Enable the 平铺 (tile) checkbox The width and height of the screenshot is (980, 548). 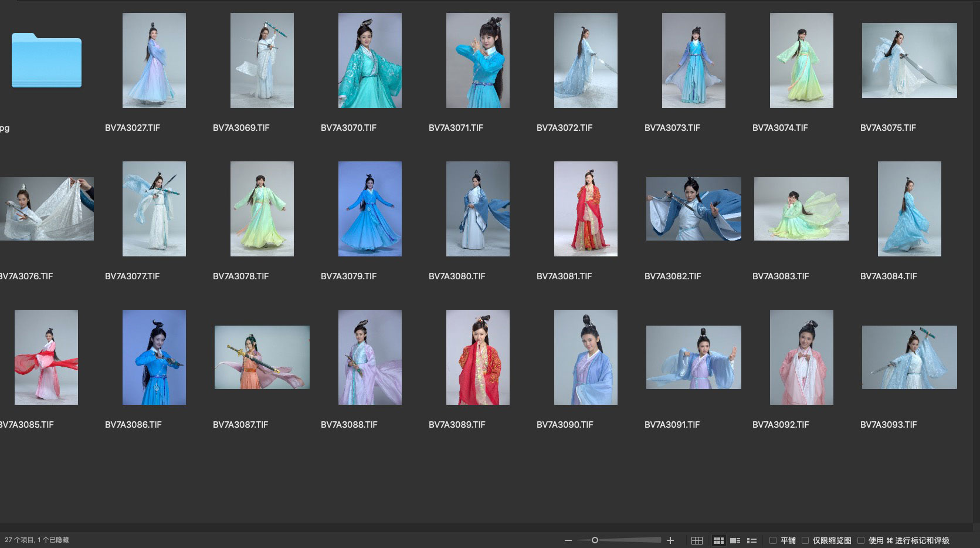(773, 540)
